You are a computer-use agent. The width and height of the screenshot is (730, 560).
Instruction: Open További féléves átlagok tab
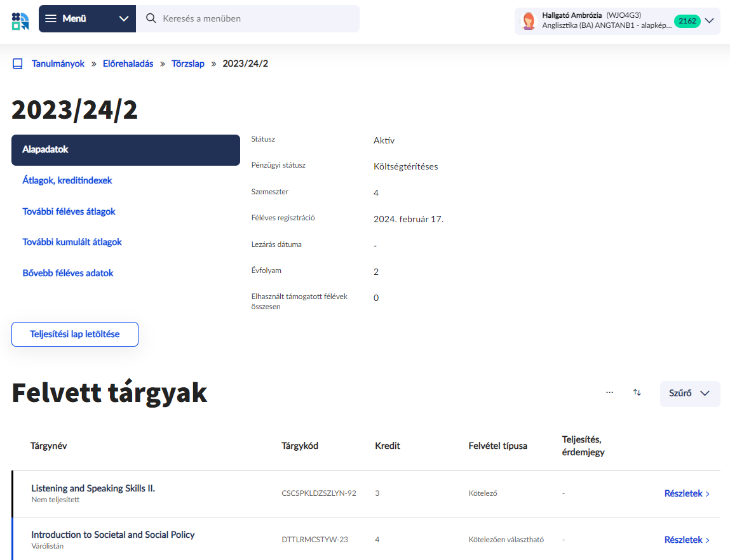(69, 211)
